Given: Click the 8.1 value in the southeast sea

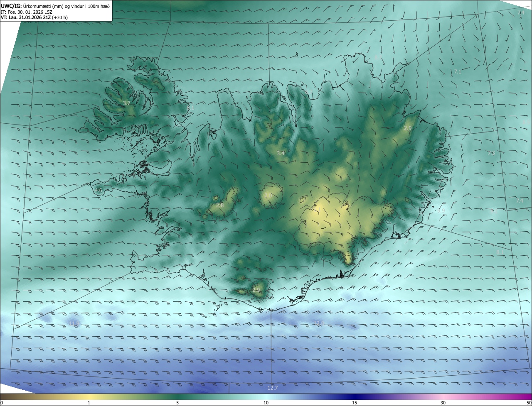Looking at the screenshot, I should point(500,252).
